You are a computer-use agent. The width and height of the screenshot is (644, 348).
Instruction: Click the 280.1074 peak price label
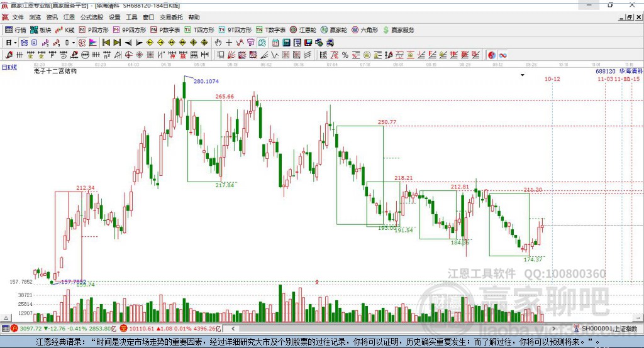206,81
